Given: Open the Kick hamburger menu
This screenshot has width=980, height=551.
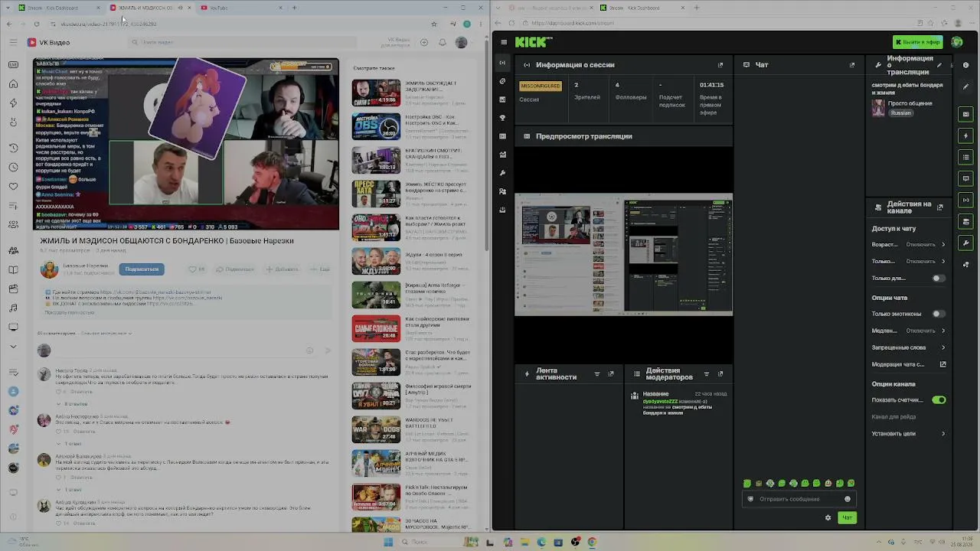Looking at the screenshot, I should tap(503, 42).
